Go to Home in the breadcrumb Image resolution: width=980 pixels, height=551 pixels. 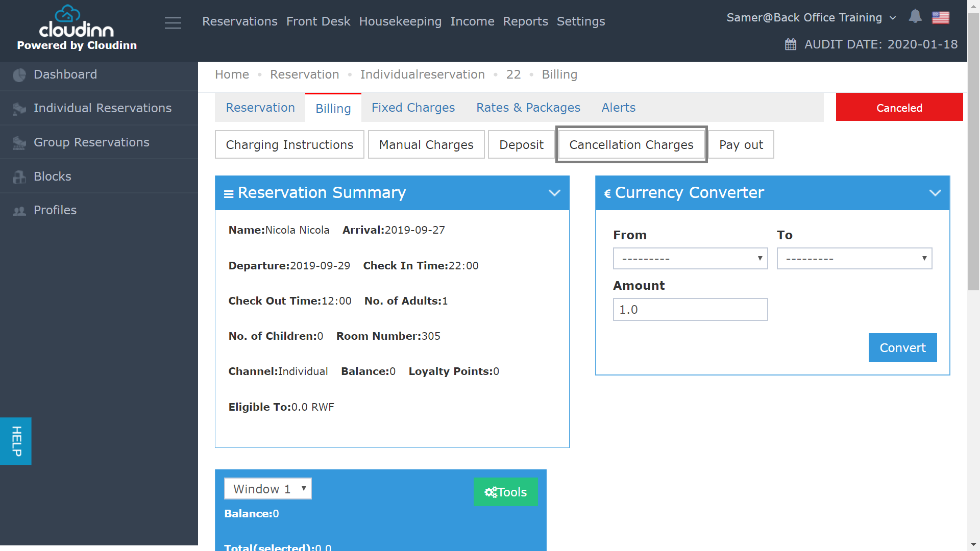point(232,74)
